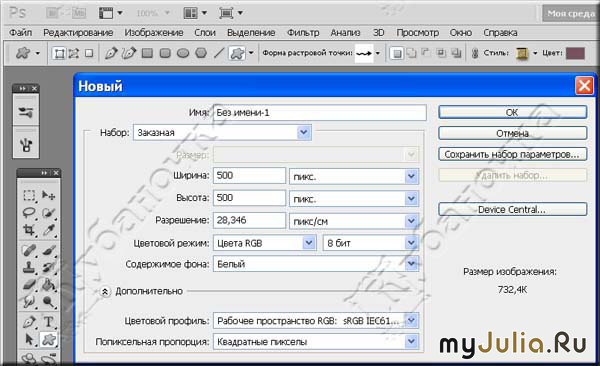Select the Brush tool in tools panel
Image resolution: width=600 pixels, height=366 pixels.
(x=48, y=251)
